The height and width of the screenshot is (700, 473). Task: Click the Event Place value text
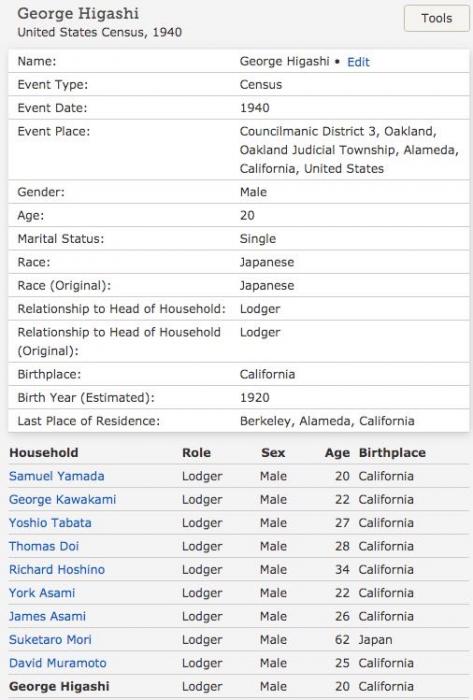pyautogui.click(x=349, y=150)
